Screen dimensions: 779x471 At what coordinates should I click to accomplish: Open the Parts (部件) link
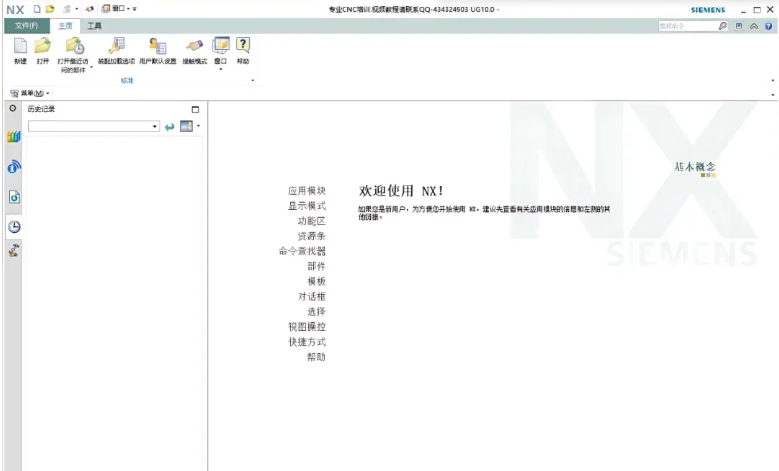[316, 266]
